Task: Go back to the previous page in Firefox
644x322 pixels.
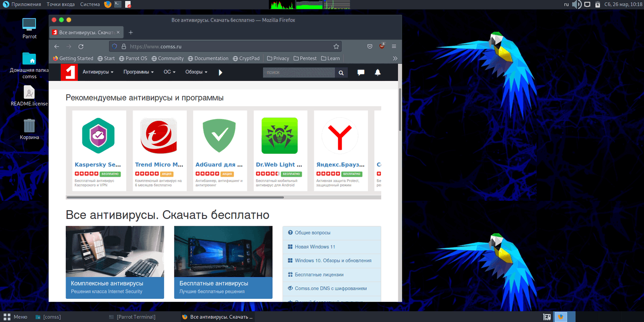Action: tap(57, 46)
